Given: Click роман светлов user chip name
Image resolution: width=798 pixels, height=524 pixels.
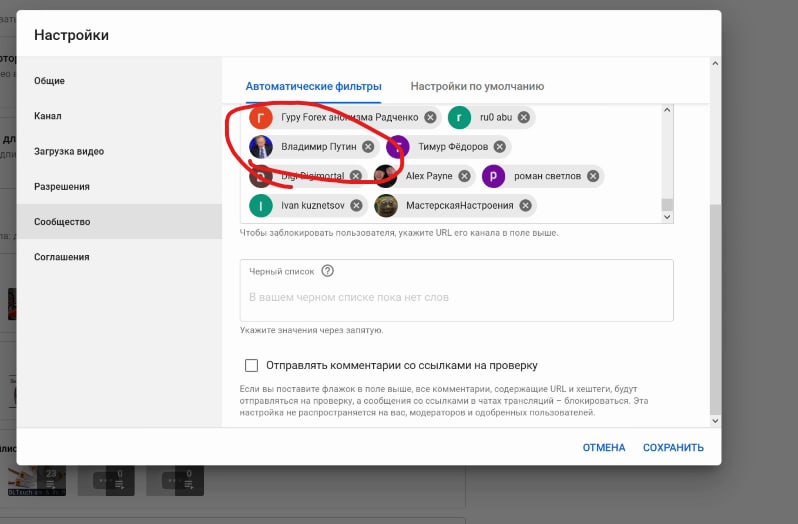Looking at the screenshot, I should coord(548,176).
